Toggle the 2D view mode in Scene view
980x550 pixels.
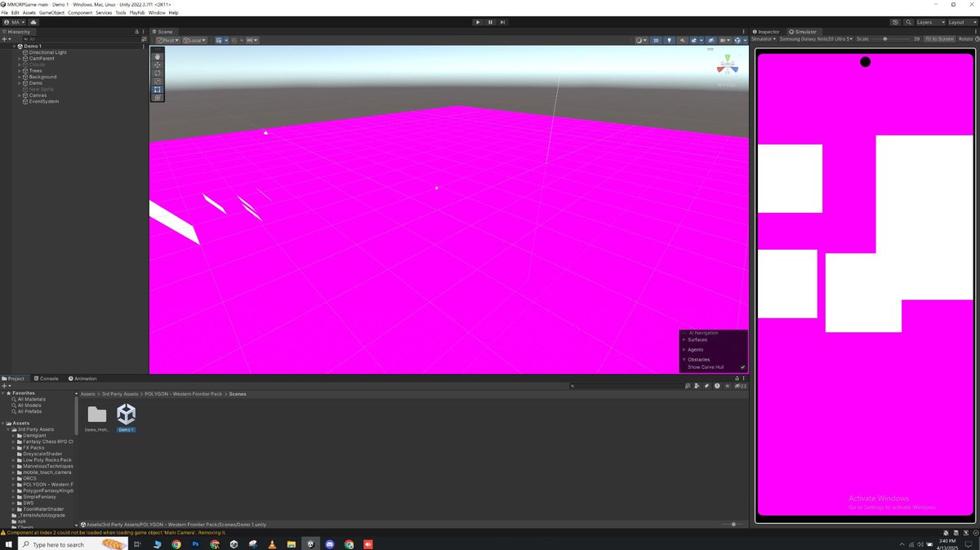(656, 39)
